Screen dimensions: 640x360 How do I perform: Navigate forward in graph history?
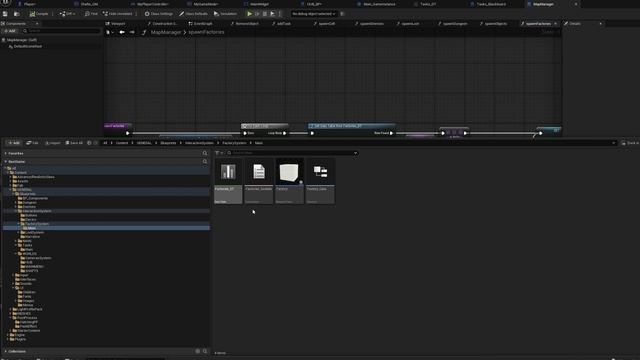[132, 32]
